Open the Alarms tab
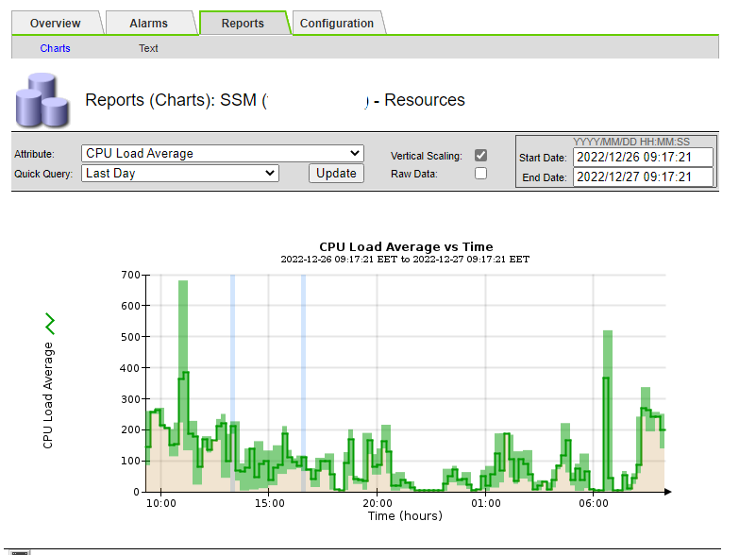Viewport: 756px width, 555px height. pos(146,23)
